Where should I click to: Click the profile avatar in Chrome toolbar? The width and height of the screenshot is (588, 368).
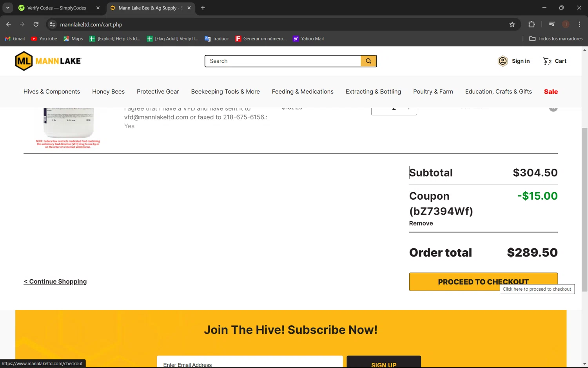[566, 24]
